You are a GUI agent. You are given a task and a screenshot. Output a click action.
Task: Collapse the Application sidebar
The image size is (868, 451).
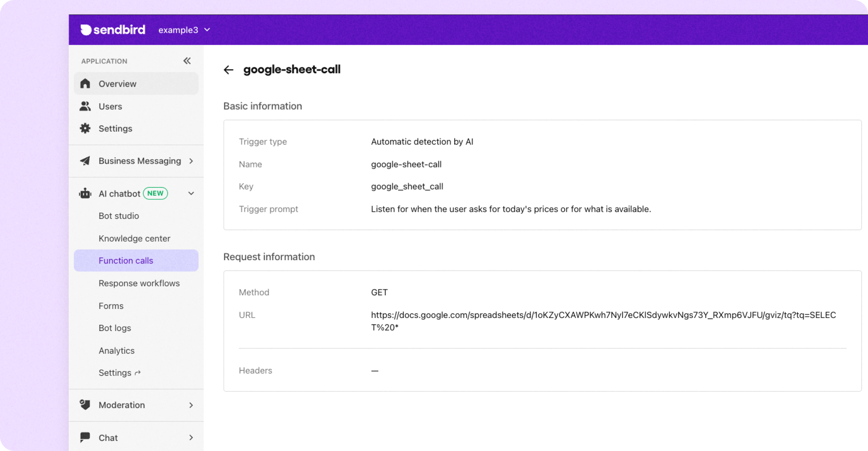pyautogui.click(x=187, y=61)
